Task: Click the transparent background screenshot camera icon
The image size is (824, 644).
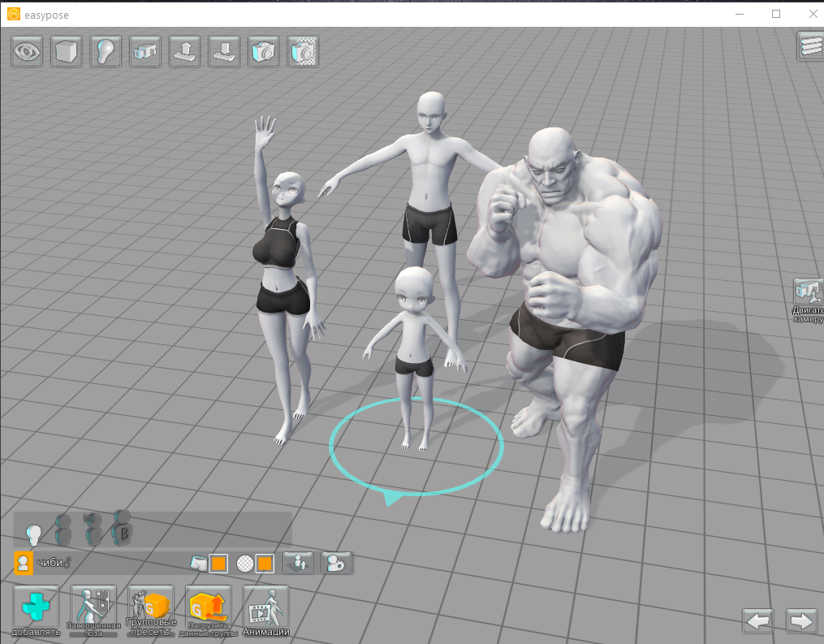Action: tap(303, 51)
